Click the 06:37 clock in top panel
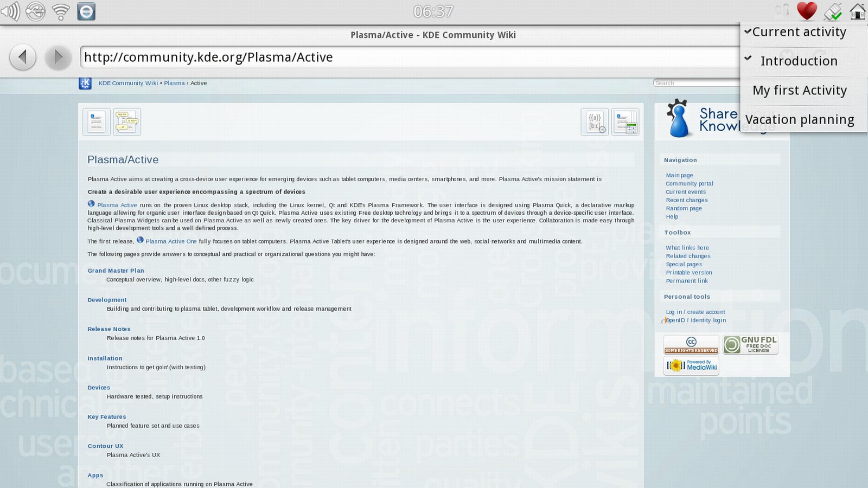Image resolution: width=868 pixels, height=488 pixels. point(433,11)
